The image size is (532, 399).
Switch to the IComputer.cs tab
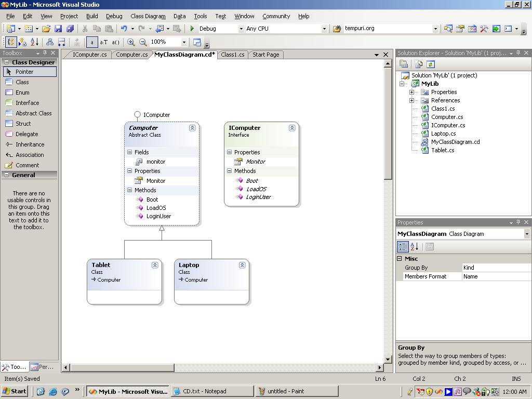[89, 55]
